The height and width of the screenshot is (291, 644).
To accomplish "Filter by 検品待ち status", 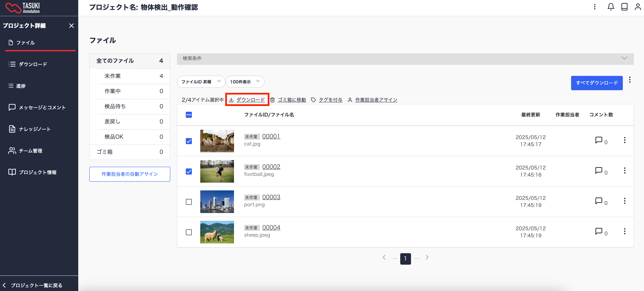I will [x=134, y=107].
